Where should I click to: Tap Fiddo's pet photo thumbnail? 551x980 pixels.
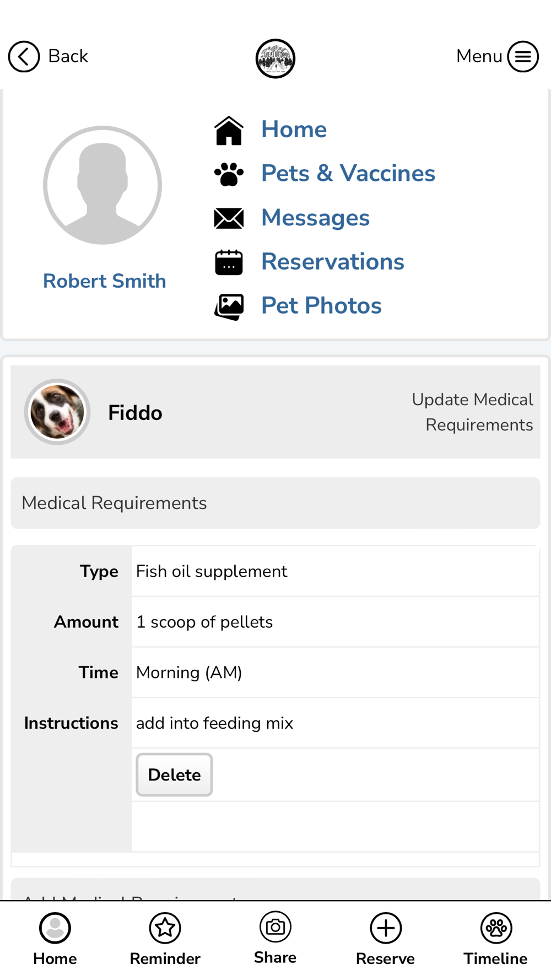pos(57,412)
